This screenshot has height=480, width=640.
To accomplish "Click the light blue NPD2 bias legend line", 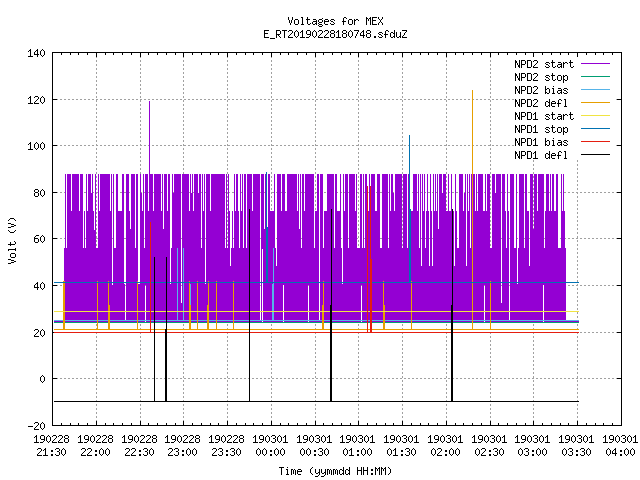I will 596,89.
